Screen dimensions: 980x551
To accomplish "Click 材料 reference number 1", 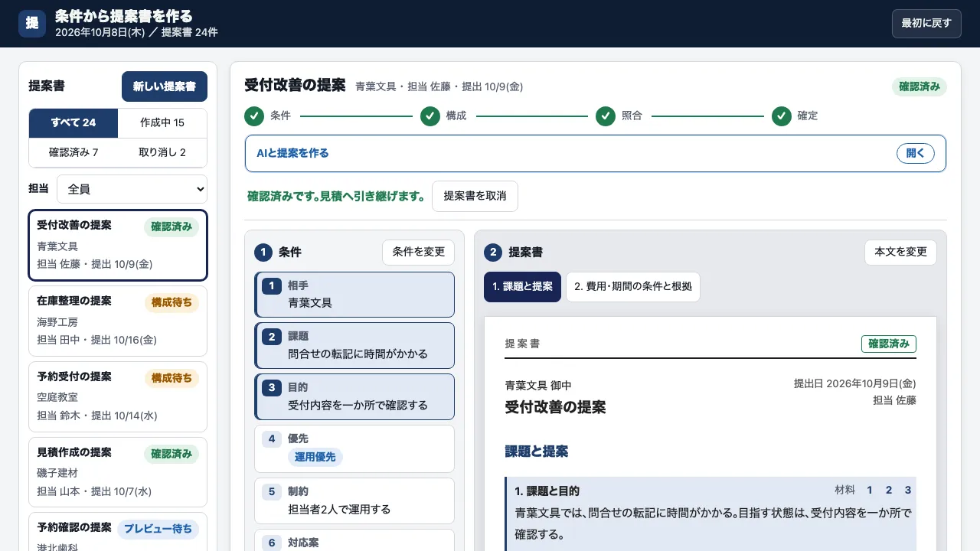I will pos(870,491).
